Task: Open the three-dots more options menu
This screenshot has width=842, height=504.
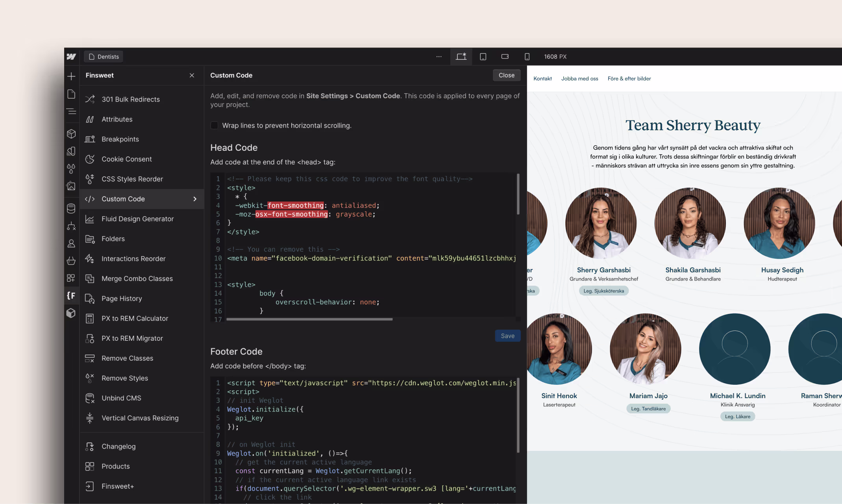Action: click(x=439, y=57)
